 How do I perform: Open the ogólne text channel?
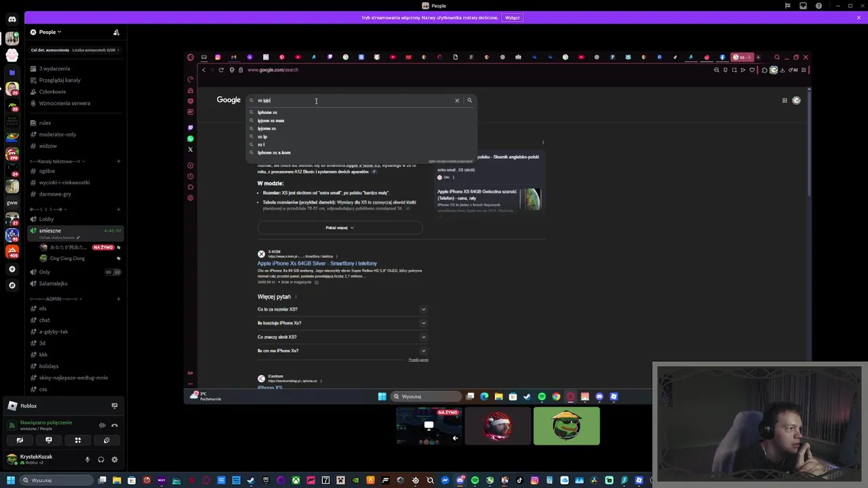[x=47, y=171]
